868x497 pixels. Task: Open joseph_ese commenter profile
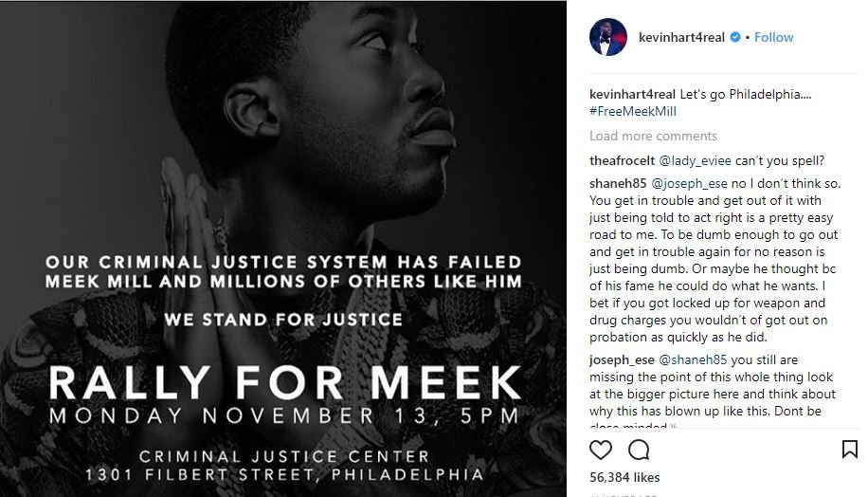pyautogui.click(x=622, y=359)
